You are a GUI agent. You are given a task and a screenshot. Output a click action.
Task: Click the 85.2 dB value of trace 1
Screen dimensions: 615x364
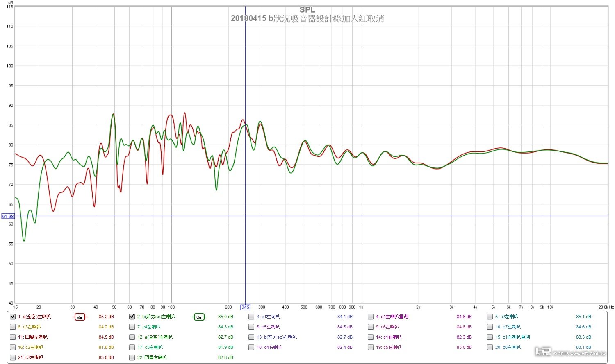pyautogui.click(x=106, y=317)
